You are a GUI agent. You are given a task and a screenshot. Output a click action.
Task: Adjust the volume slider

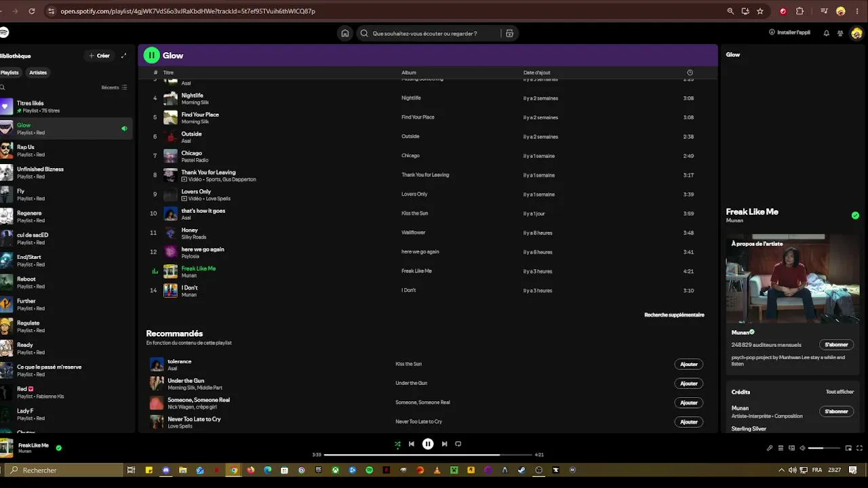[825, 448]
